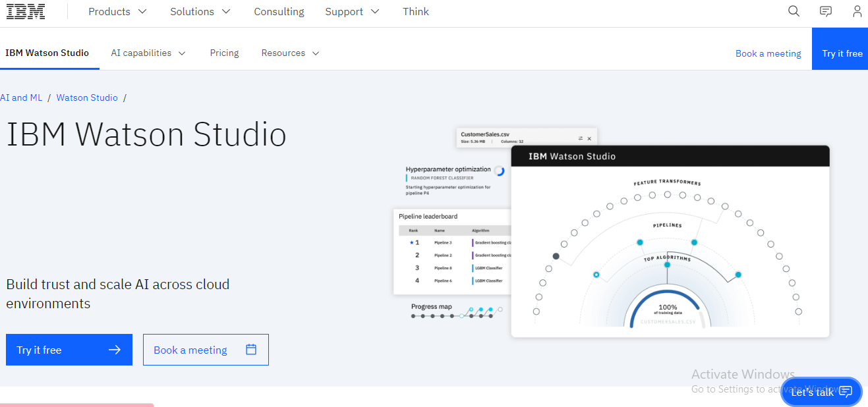Click RANDOM FOREST CLASSIFIER label
The height and width of the screenshot is (407, 868).
coord(442,178)
